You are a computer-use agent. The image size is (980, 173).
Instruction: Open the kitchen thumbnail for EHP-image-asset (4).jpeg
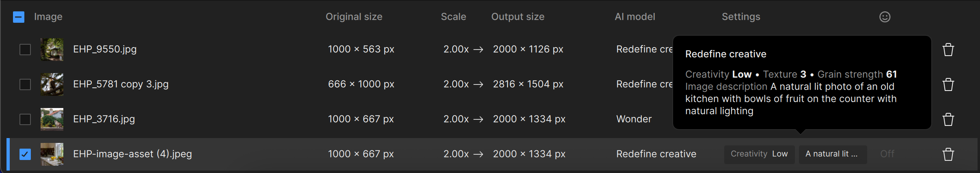[52, 154]
